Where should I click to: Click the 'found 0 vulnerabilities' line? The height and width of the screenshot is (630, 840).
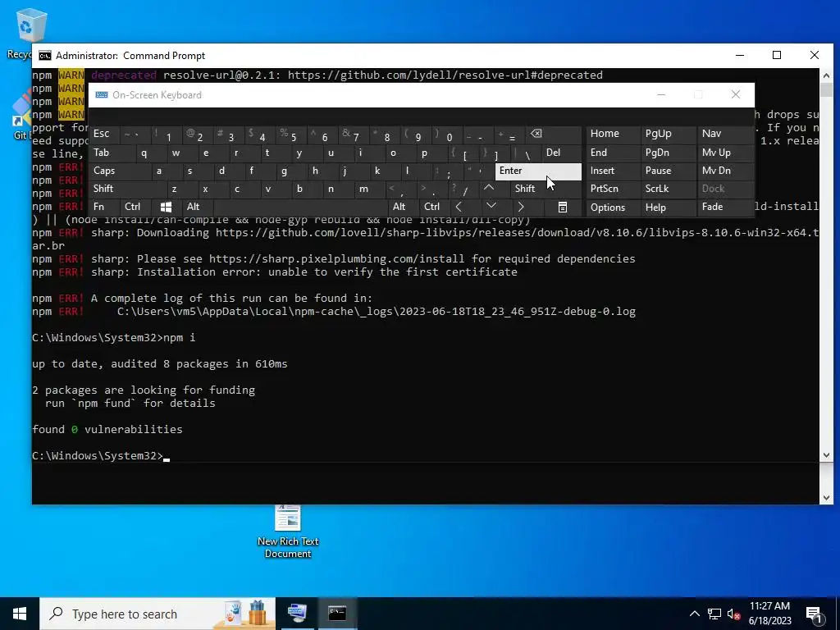tap(107, 430)
